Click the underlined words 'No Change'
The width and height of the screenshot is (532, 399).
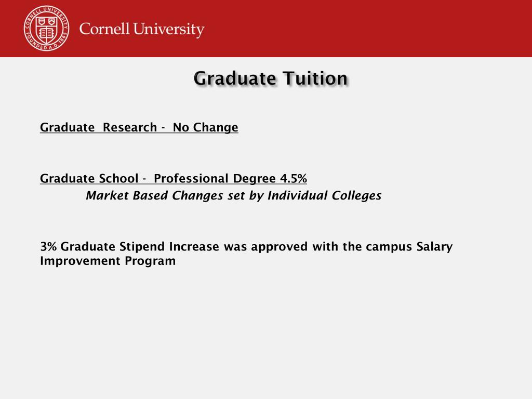[x=206, y=128]
